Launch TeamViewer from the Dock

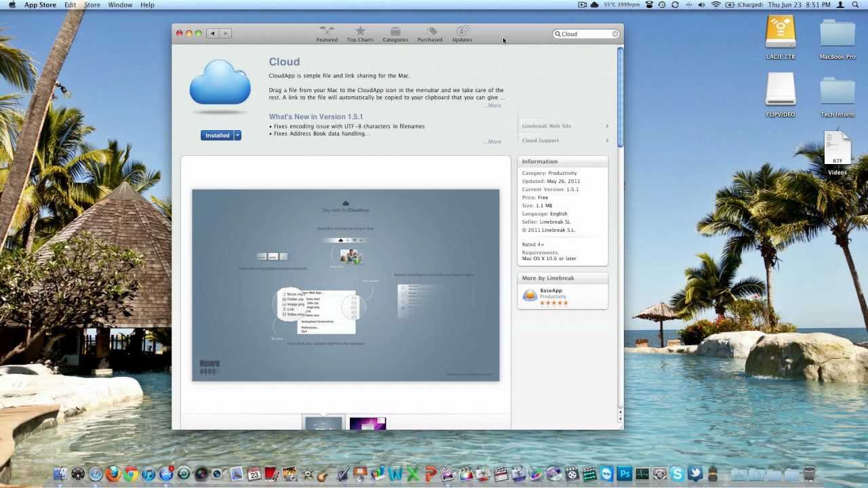point(607,474)
